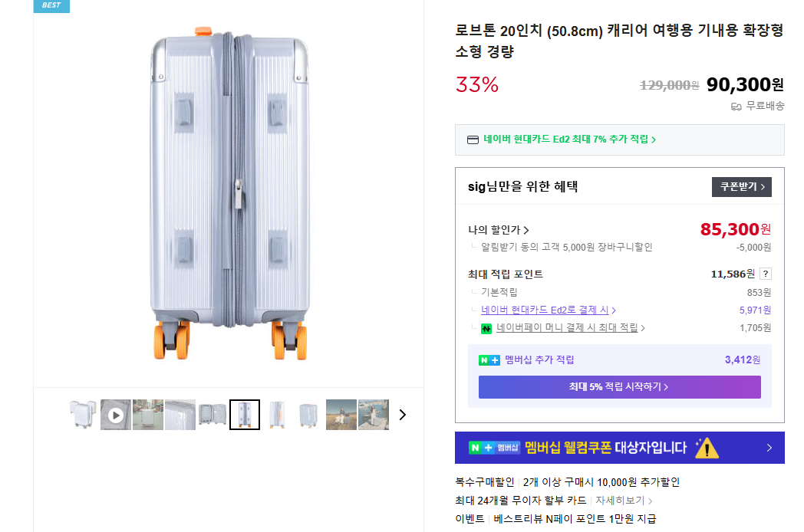
Task: Click the warning icon on membership banner
Action: click(707, 448)
